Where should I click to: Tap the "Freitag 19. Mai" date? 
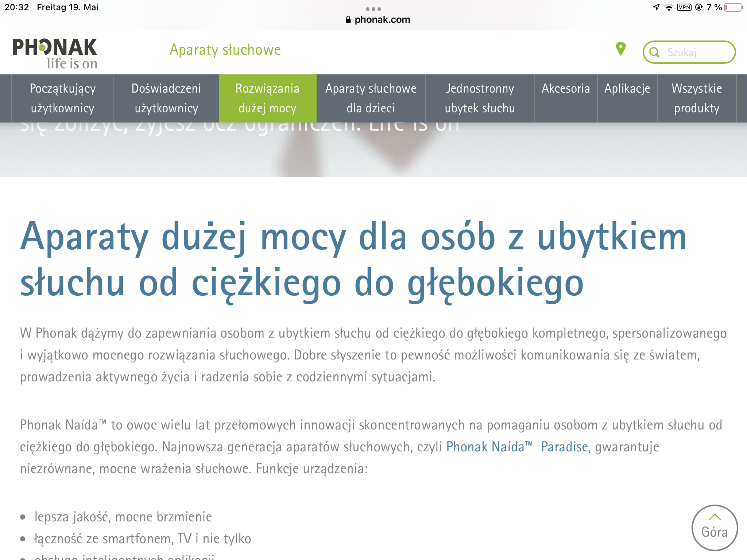[67, 7]
